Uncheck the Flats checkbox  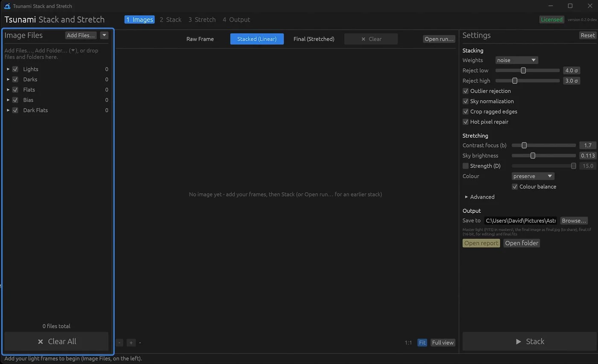[15, 90]
